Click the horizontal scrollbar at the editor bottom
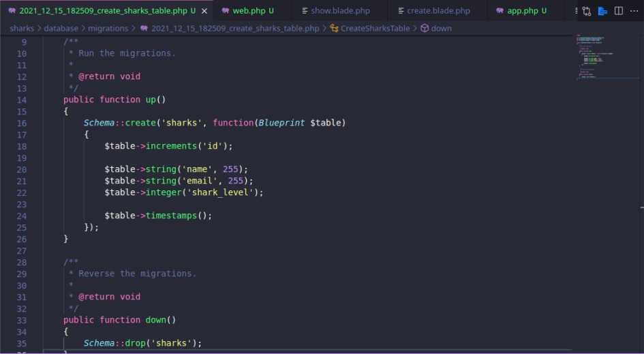The width and height of the screenshot is (644, 354). (307, 351)
